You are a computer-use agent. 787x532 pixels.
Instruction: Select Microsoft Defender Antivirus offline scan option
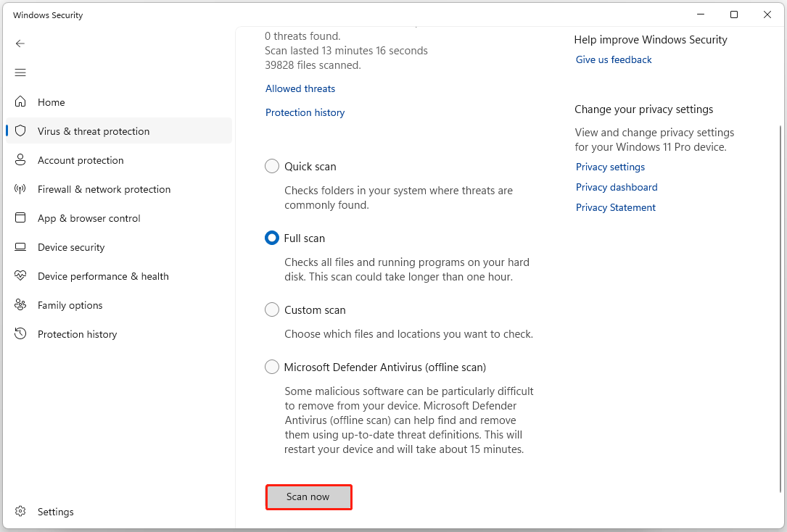[x=271, y=367]
